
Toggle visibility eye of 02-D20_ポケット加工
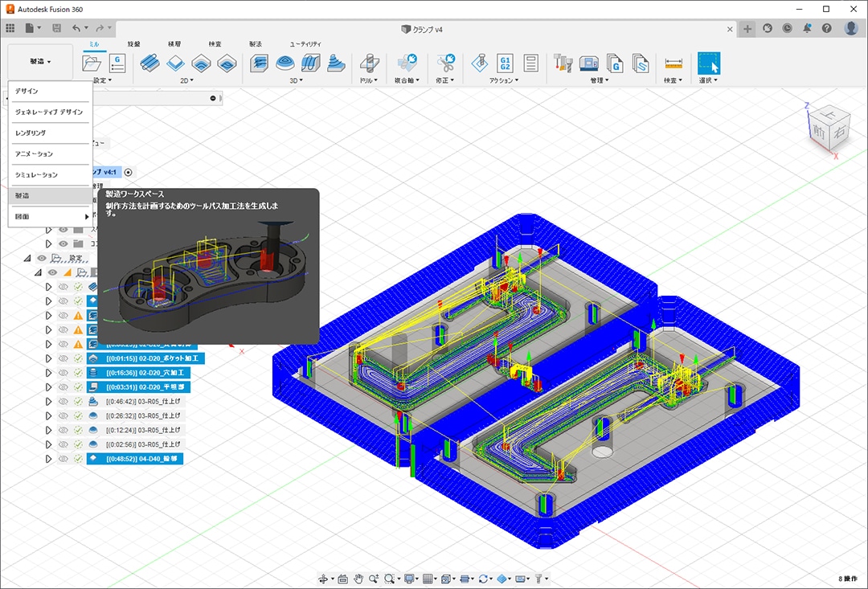click(x=63, y=358)
